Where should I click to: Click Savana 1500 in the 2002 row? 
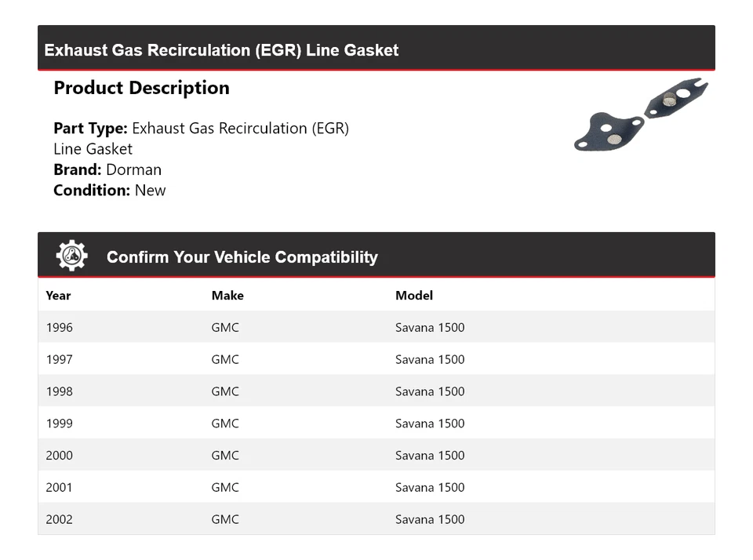[430, 519]
